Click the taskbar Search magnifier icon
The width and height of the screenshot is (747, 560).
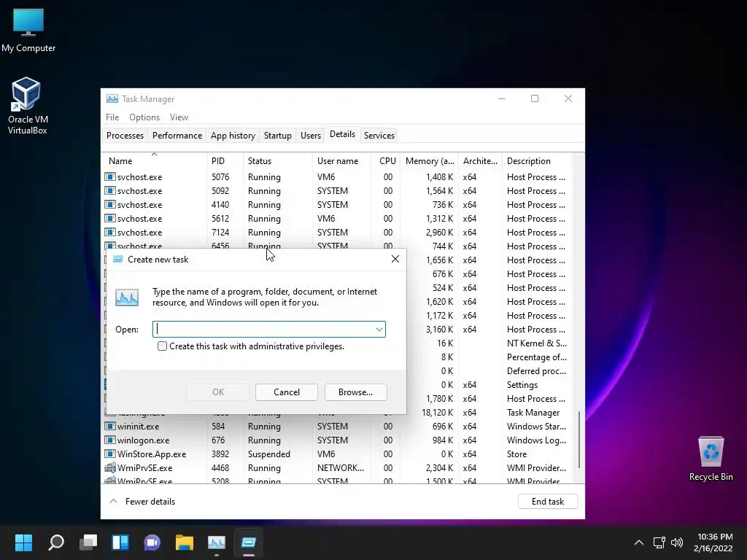pyautogui.click(x=55, y=542)
